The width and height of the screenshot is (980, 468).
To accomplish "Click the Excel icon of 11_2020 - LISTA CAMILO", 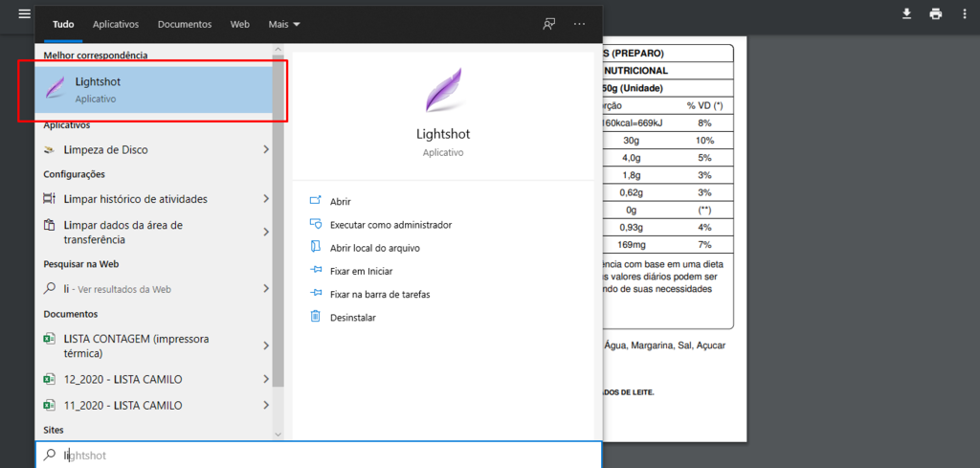I will 50,405.
